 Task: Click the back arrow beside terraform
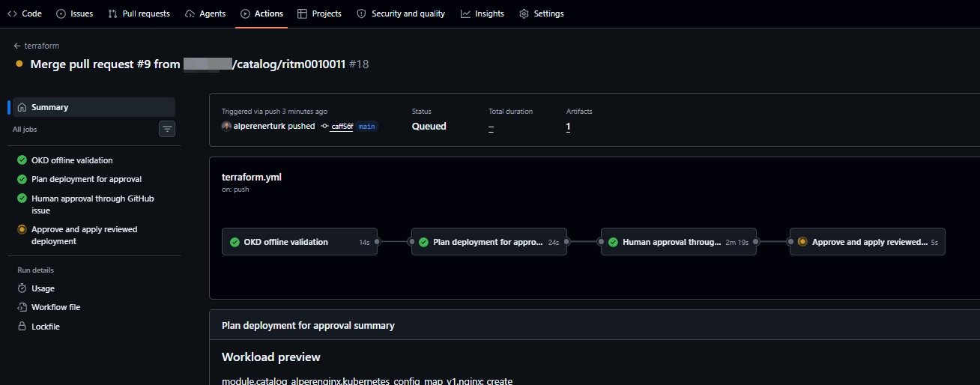click(x=17, y=46)
